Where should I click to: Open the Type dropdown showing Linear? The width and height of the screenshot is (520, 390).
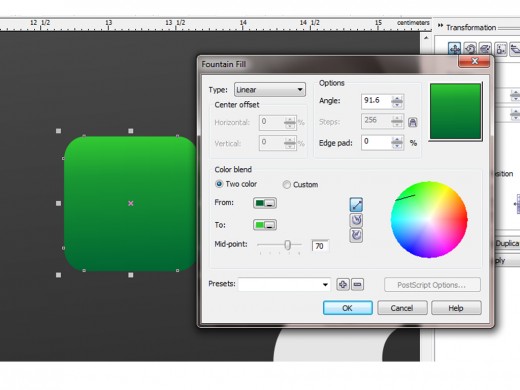point(270,90)
